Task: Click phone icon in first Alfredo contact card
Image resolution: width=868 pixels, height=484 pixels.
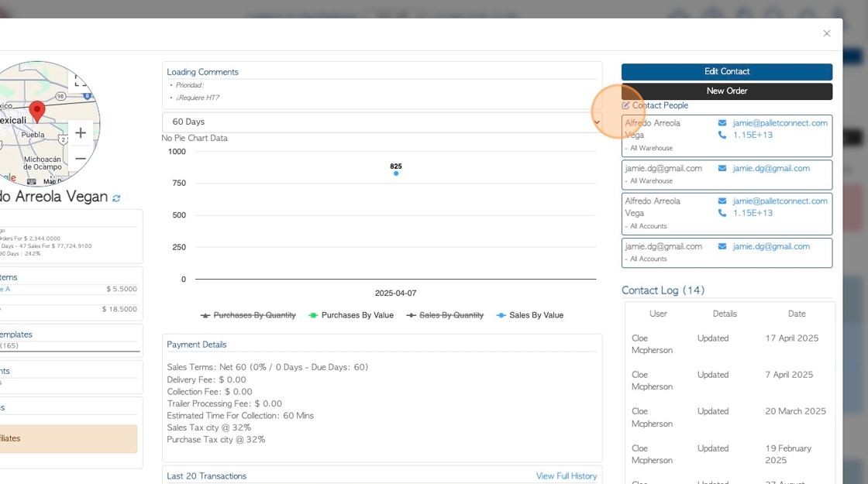Action: 722,135
